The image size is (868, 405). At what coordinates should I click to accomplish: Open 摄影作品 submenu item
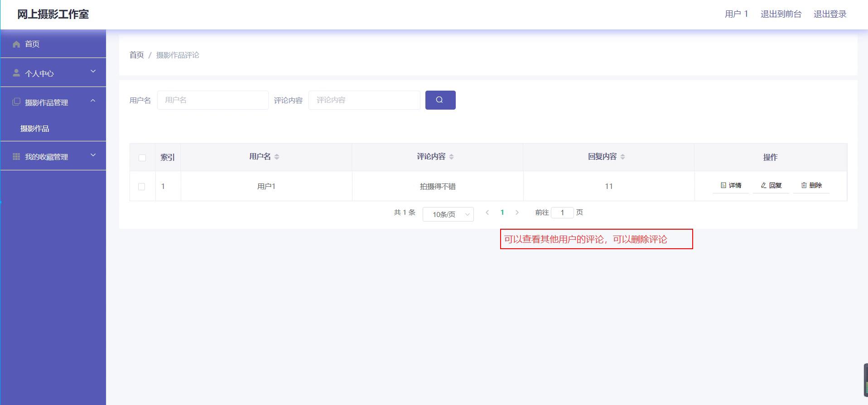(35, 129)
